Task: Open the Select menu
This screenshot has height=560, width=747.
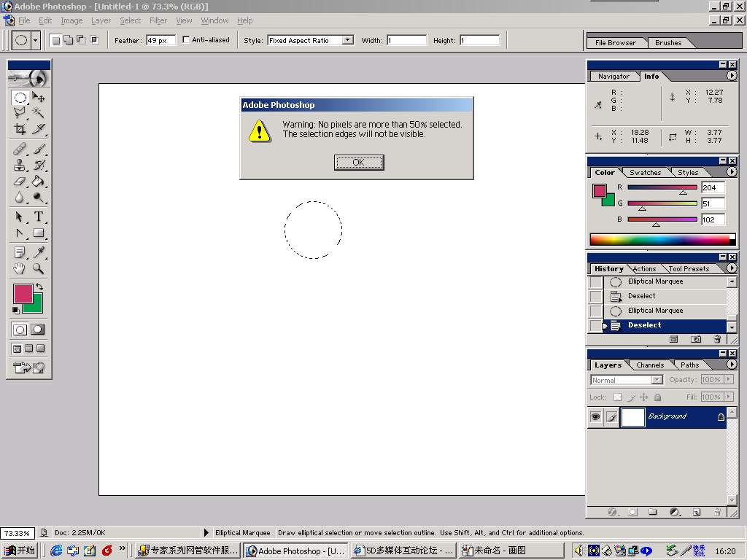Action: pyautogui.click(x=130, y=20)
